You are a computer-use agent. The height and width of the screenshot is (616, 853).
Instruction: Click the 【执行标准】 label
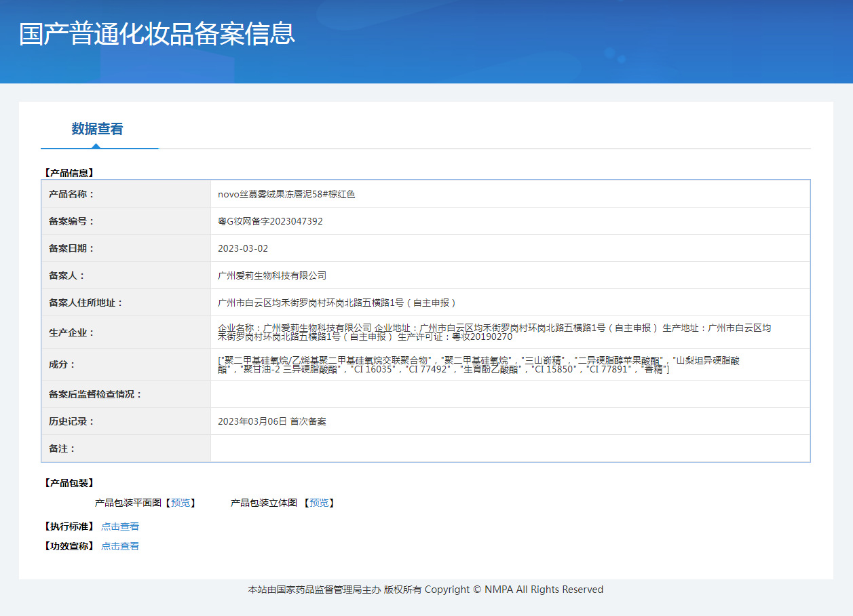point(69,526)
